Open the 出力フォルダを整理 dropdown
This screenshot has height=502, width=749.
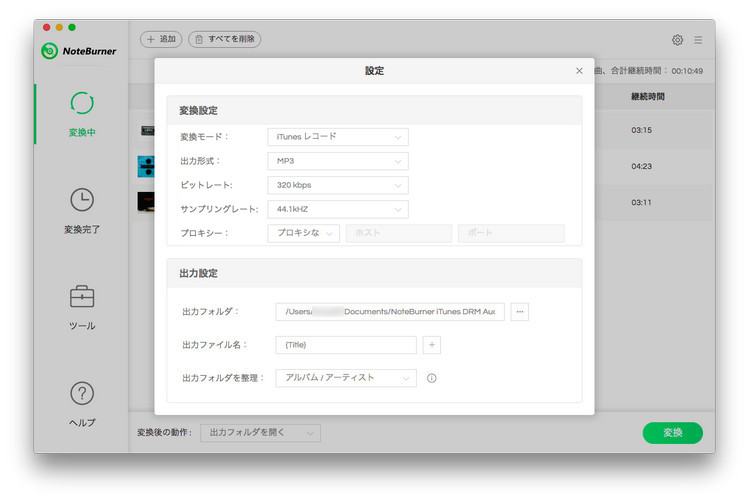[x=346, y=378]
